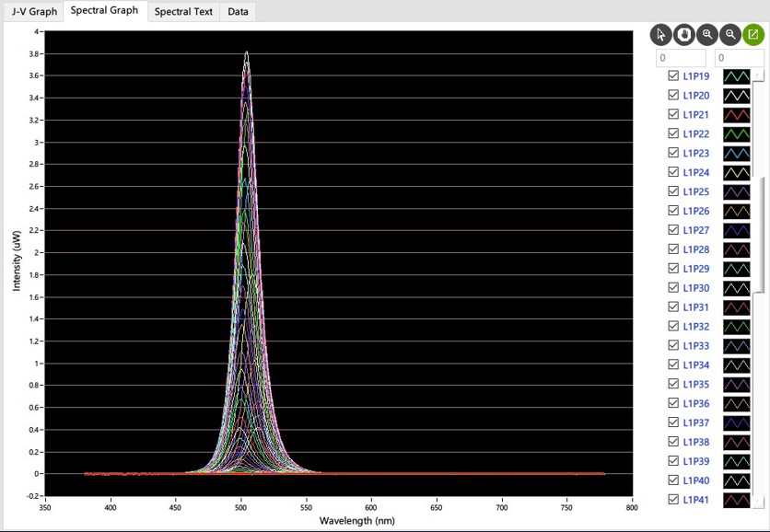Click the L1P40 white line swatch
Screen dimensions: 770x532
pos(737,480)
